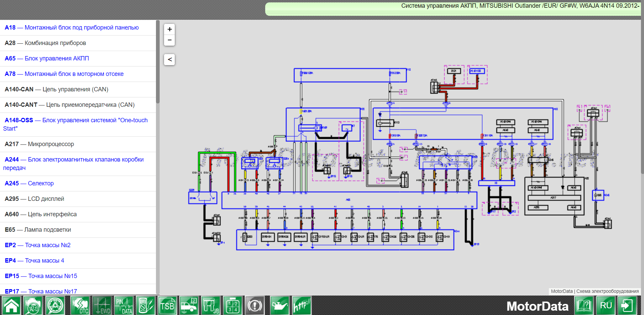Open the DTC fault codes section
The image size is (644, 315).
point(80,306)
